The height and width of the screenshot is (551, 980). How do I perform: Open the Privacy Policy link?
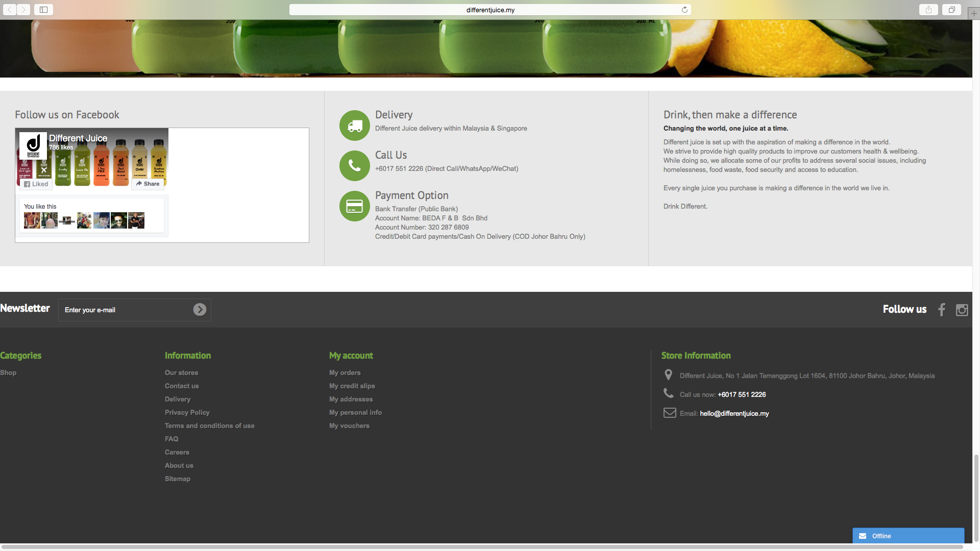coord(187,412)
